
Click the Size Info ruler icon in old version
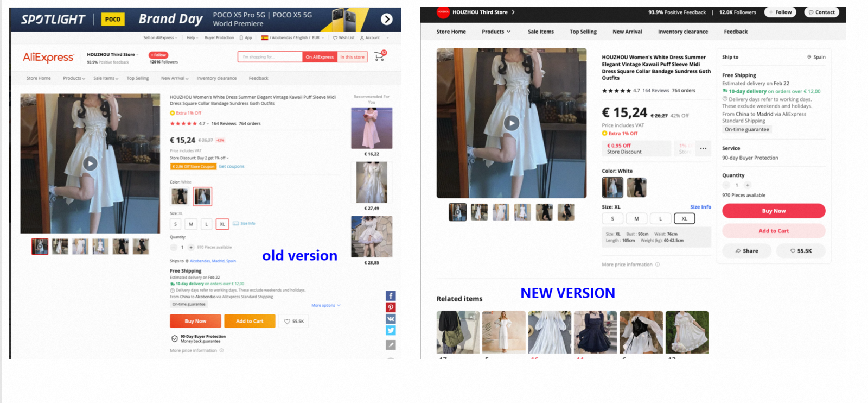235,223
